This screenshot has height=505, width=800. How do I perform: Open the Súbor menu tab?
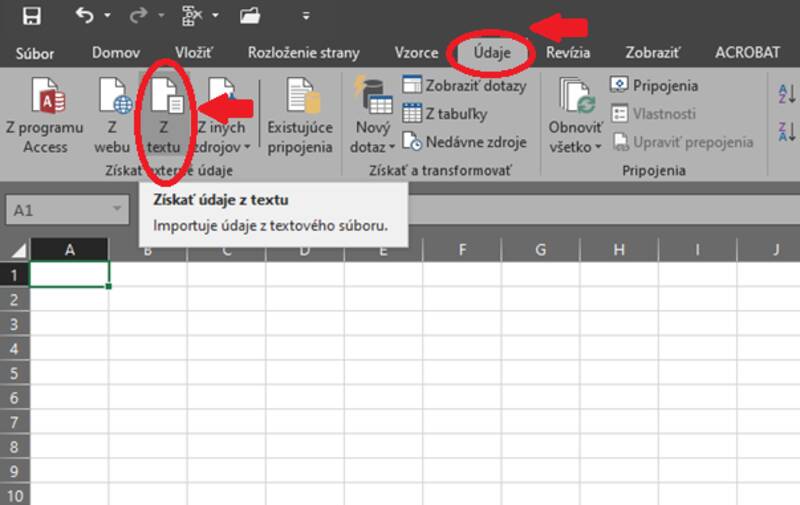[x=35, y=53]
